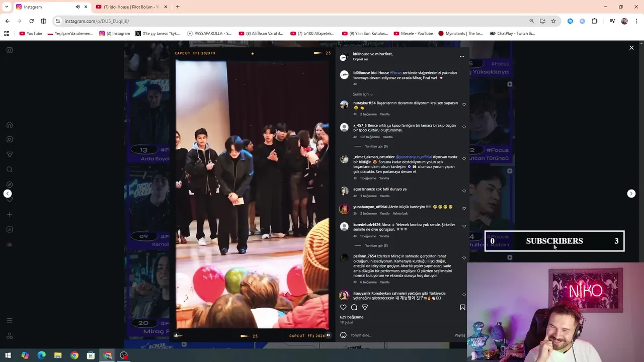Like yunahanyun_official's comment

[x=464, y=208]
